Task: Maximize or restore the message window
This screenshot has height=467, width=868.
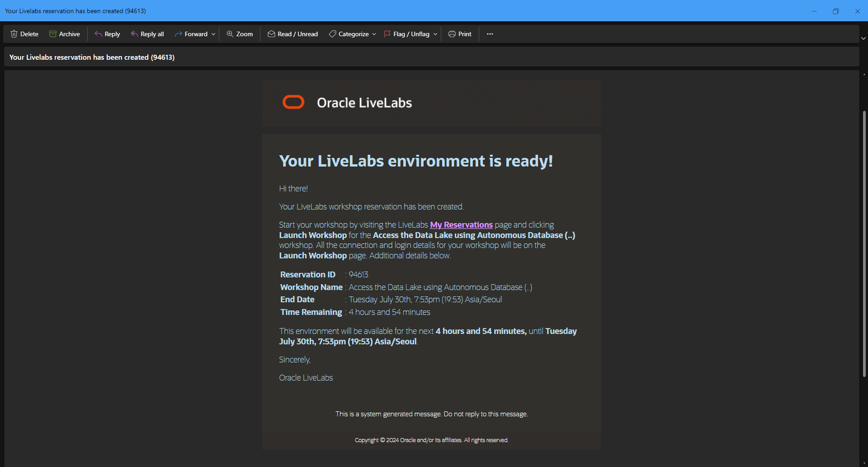Action: (x=835, y=11)
